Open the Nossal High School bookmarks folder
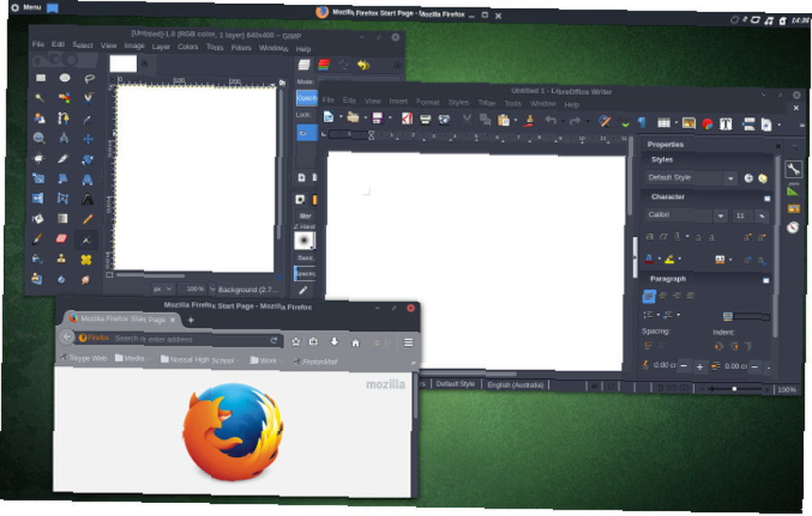This screenshot has width=812, height=516. tap(200, 359)
